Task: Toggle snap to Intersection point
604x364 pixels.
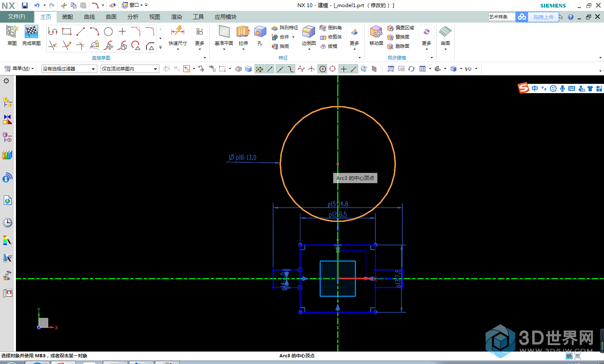Action: pyautogui.click(x=311, y=69)
